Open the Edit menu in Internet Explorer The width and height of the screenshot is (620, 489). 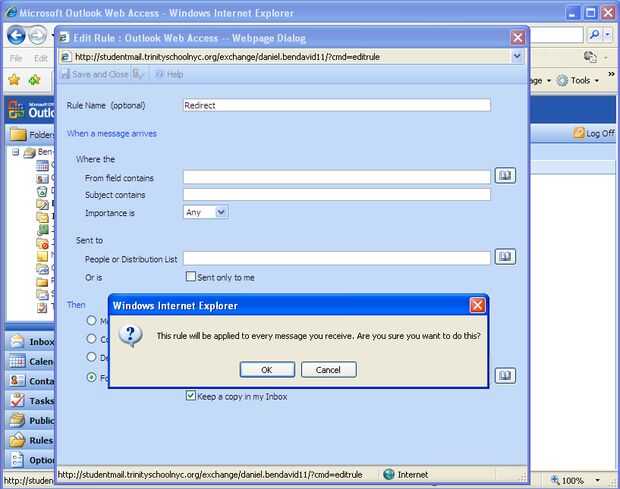41,59
